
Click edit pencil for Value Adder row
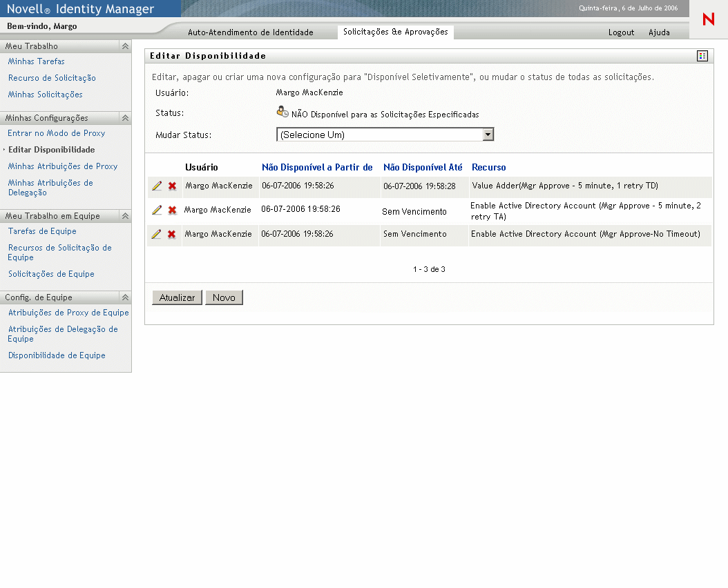[x=157, y=186]
